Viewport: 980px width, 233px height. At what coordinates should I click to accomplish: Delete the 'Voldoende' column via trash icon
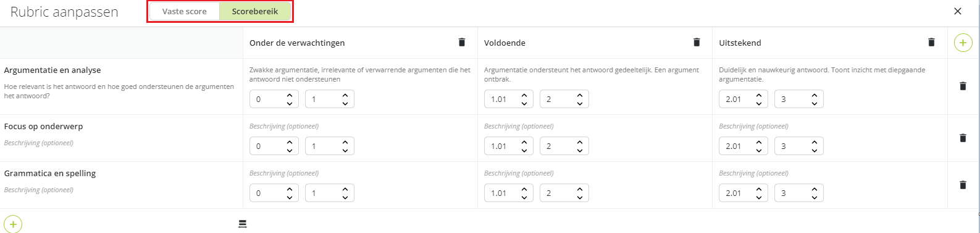coord(697,42)
